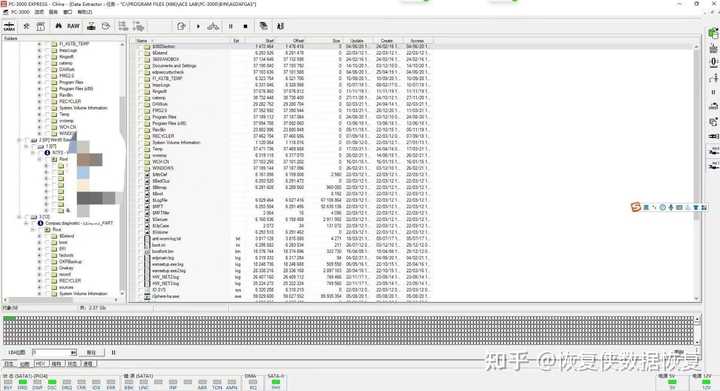The width and height of the screenshot is (720, 391).
Task: Expand the Program Files folder tree node
Action: [39, 82]
